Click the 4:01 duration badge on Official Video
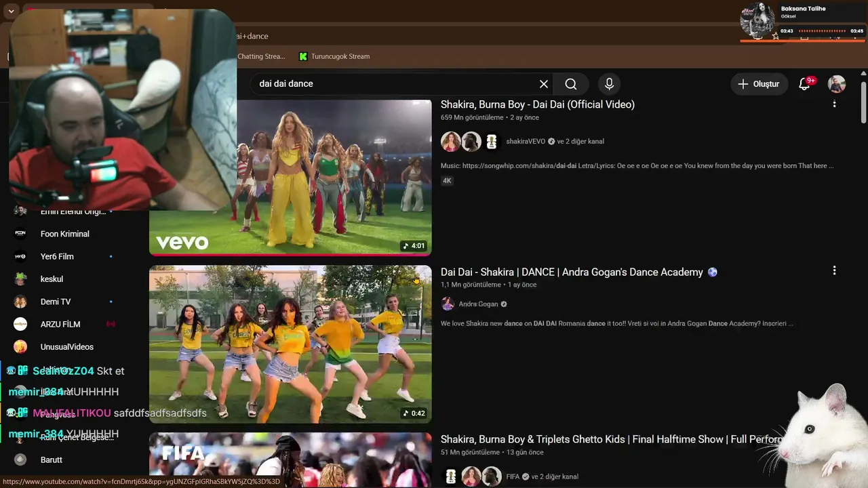This screenshot has height=488, width=868. click(413, 246)
